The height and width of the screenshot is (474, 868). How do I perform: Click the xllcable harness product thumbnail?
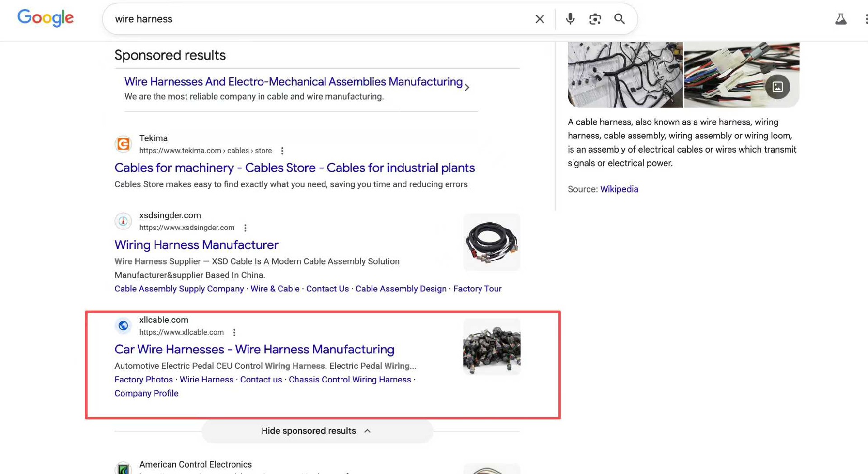(x=492, y=347)
